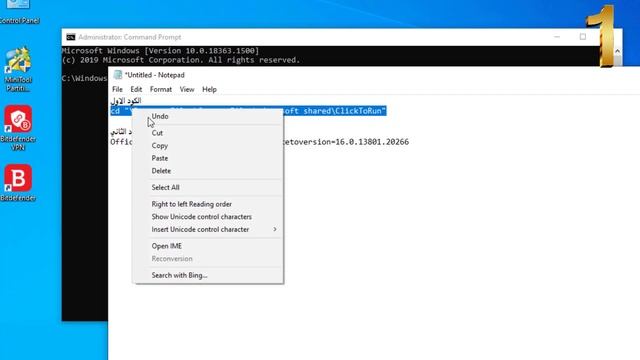The width and height of the screenshot is (640, 360).
Task: Click the highlighted cd ClickToRun command line
Action: tap(248, 111)
